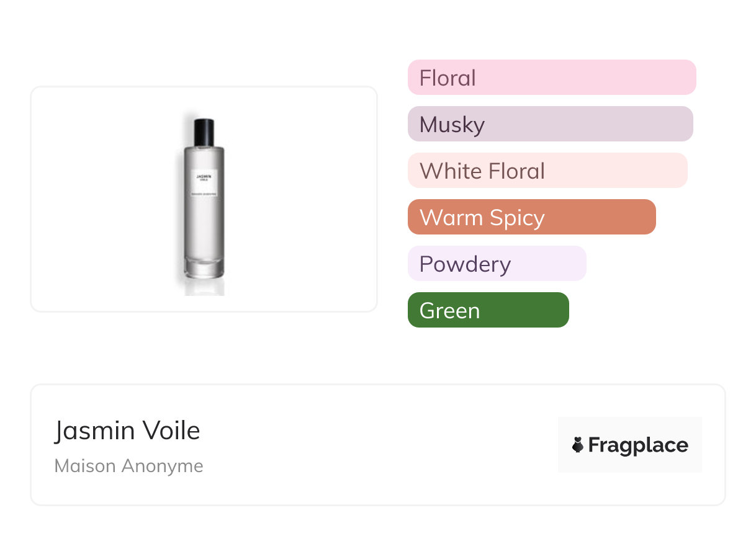Select the Powdery accord bar
Image resolution: width=756 pixels, height=536 pixels.
[x=497, y=264]
